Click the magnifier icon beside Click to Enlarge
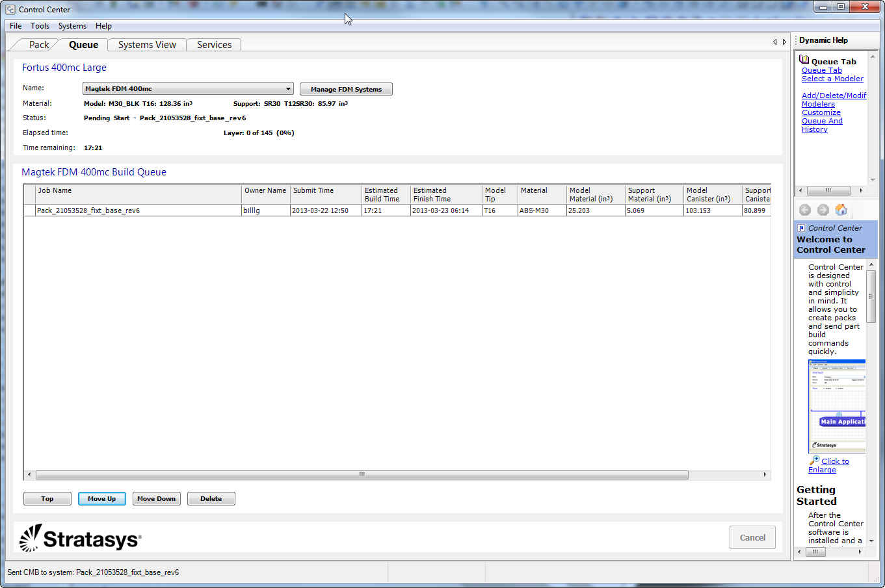Image resolution: width=885 pixels, height=588 pixels. tap(814, 460)
